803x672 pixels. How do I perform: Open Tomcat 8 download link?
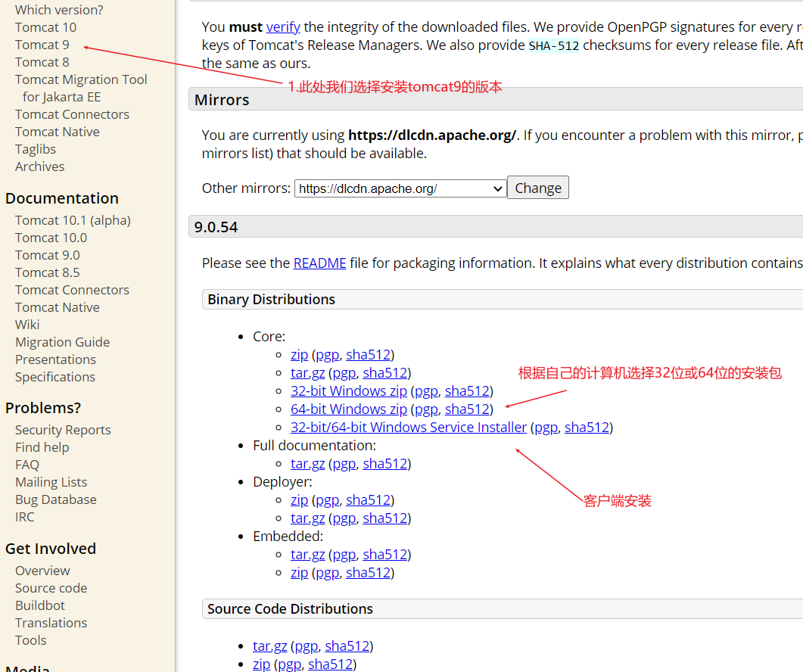click(x=42, y=62)
